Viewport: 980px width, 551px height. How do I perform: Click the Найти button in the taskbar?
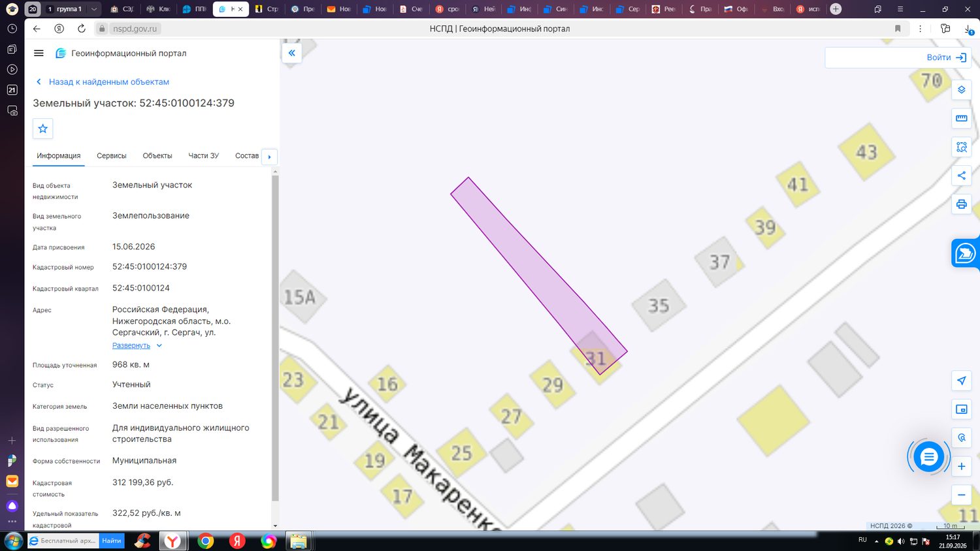[112, 541]
